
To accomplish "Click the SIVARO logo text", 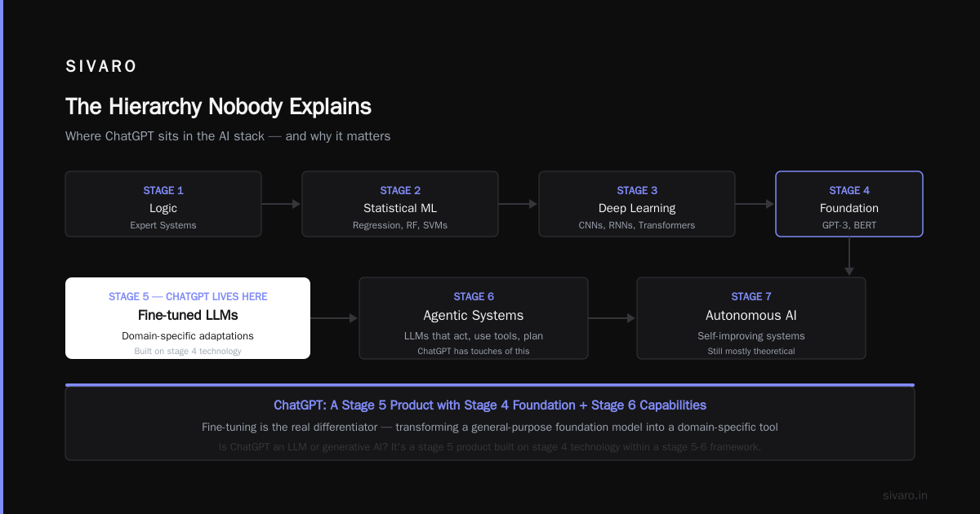I will point(101,66).
